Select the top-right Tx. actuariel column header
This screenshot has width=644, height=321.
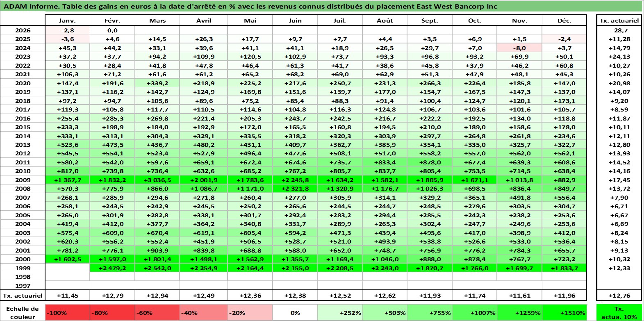(619, 20)
